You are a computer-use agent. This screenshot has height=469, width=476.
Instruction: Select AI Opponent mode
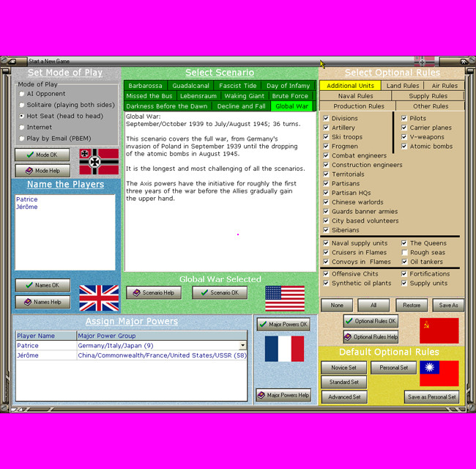tap(22, 94)
